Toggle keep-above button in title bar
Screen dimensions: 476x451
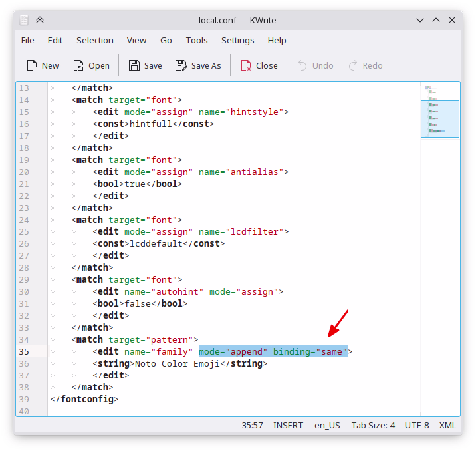(x=39, y=21)
